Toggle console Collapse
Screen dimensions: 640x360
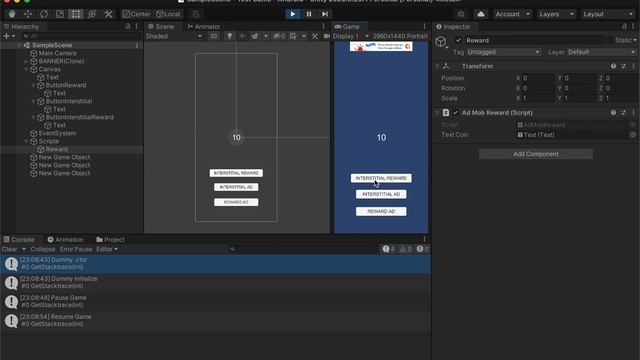[42, 249]
